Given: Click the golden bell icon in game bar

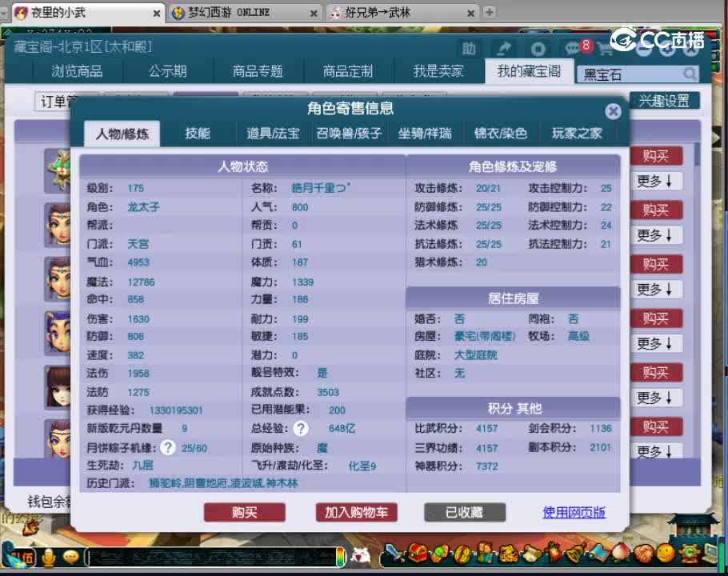Looking at the screenshot, I should (x=575, y=554).
